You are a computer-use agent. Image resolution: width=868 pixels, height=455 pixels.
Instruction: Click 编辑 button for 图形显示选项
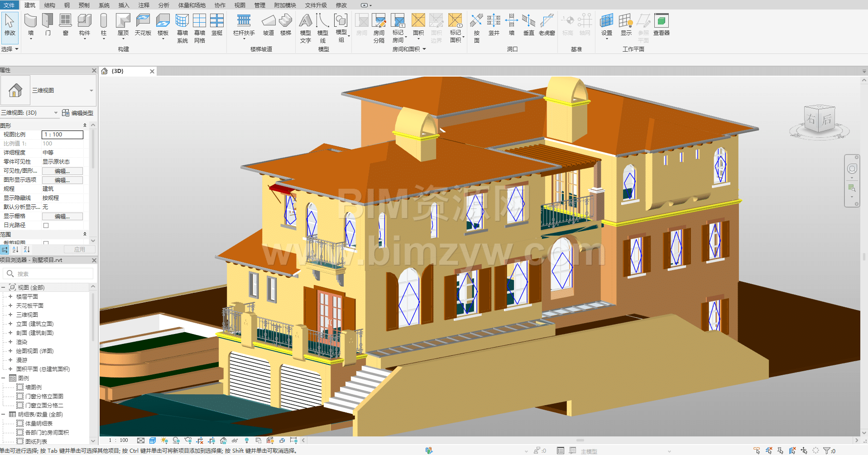coord(62,180)
